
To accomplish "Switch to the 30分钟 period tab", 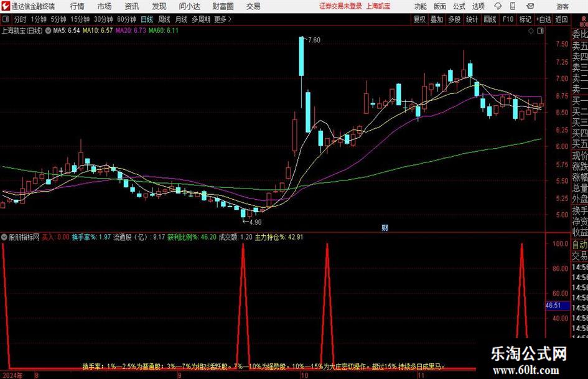I will (103, 19).
